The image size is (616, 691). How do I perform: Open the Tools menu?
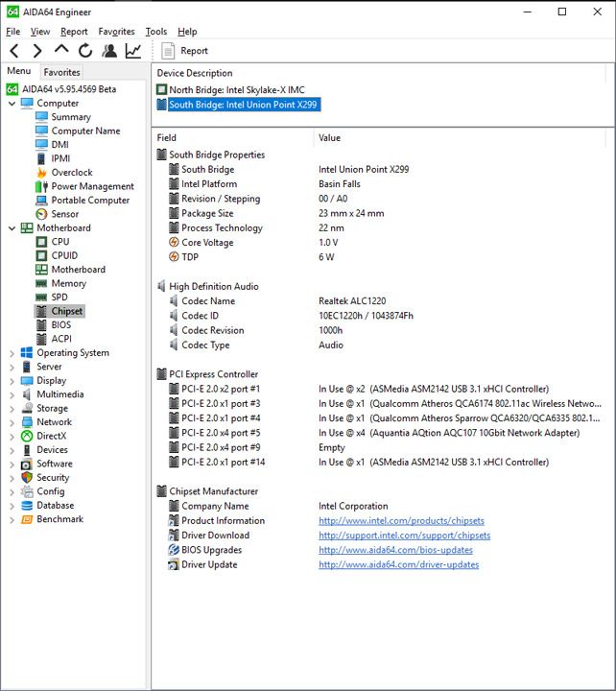point(156,32)
